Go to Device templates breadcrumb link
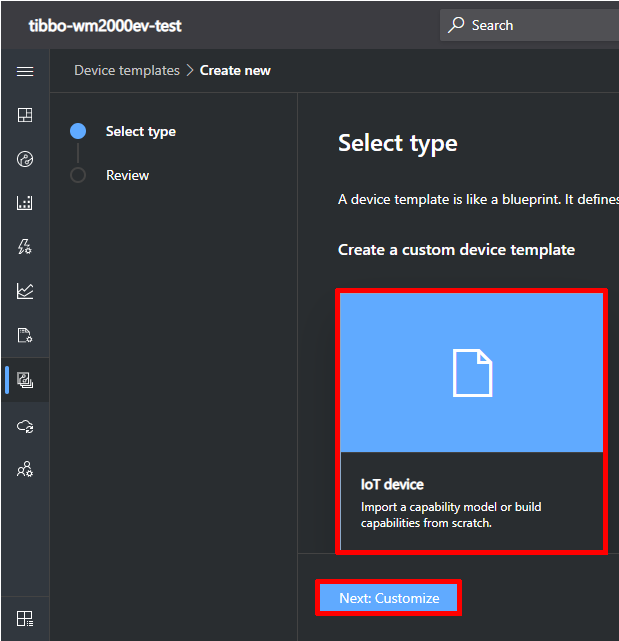Viewport: 619px width, 641px height. click(127, 71)
